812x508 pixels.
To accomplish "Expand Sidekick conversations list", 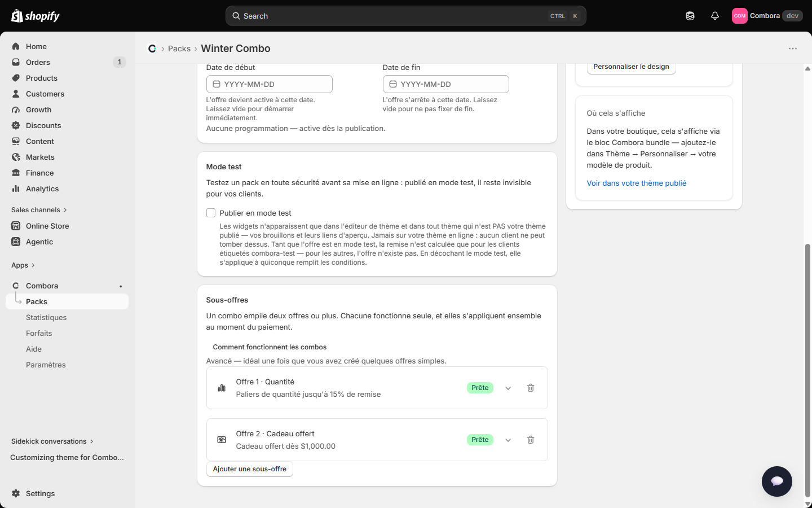I will pos(52,441).
